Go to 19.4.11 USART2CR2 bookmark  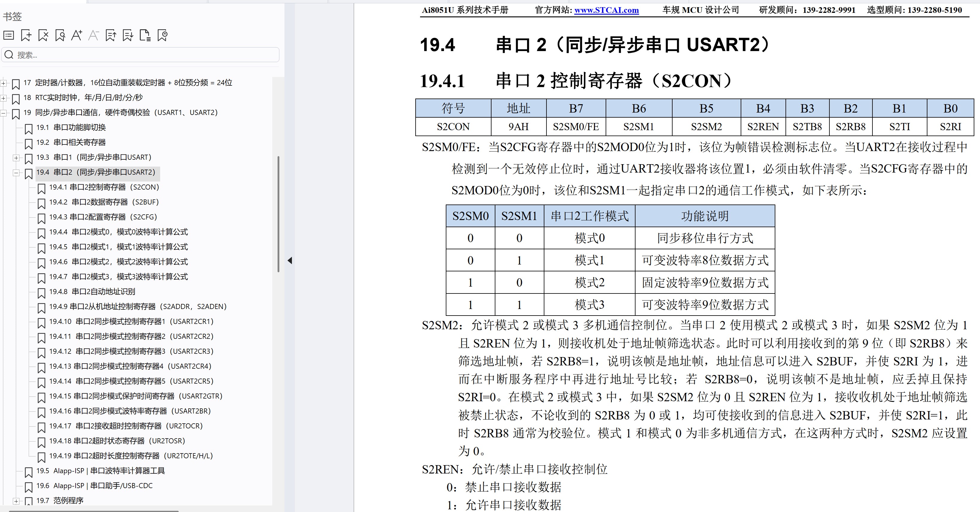click(131, 336)
